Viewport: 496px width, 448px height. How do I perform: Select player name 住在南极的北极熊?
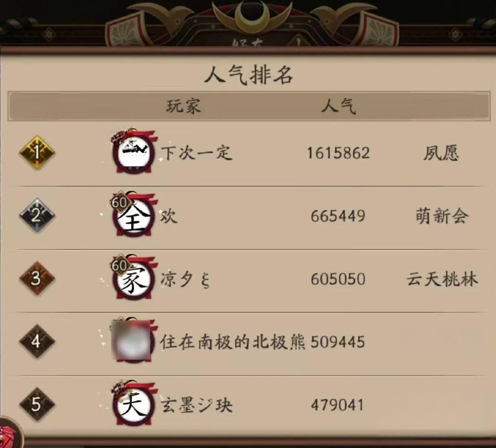point(232,342)
